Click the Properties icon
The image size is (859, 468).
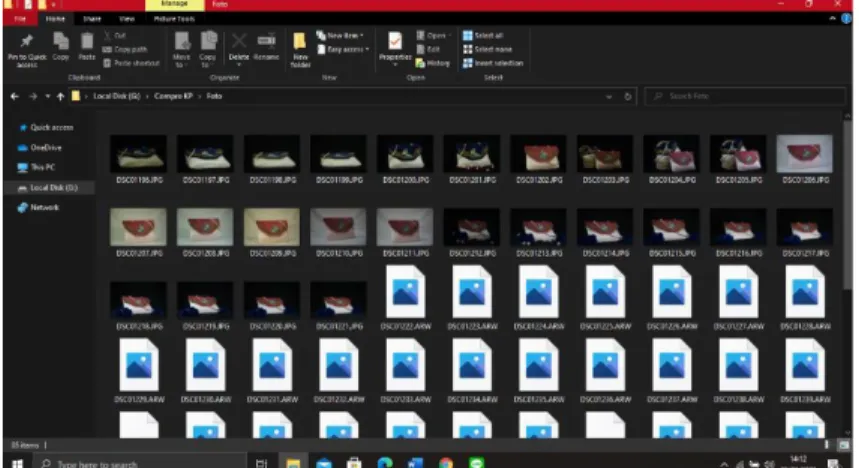click(395, 41)
